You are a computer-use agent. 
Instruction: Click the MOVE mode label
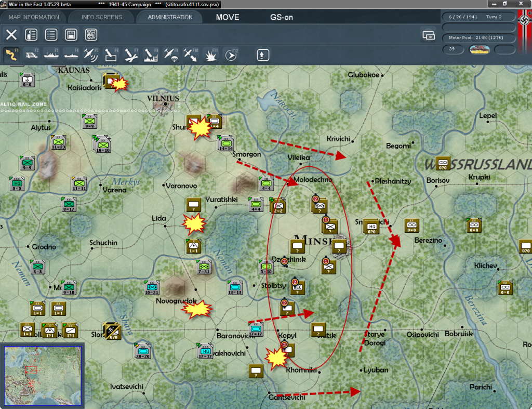pyautogui.click(x=228, y=17)
